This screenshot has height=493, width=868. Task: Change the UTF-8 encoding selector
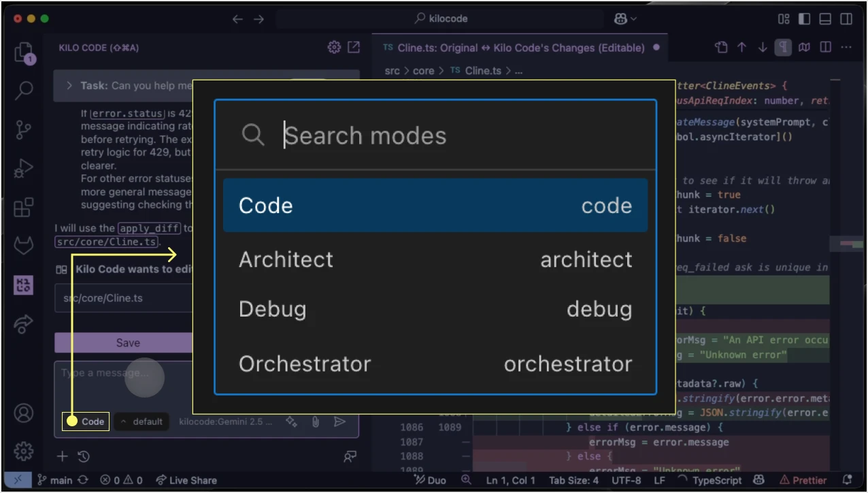click(626, 480)
